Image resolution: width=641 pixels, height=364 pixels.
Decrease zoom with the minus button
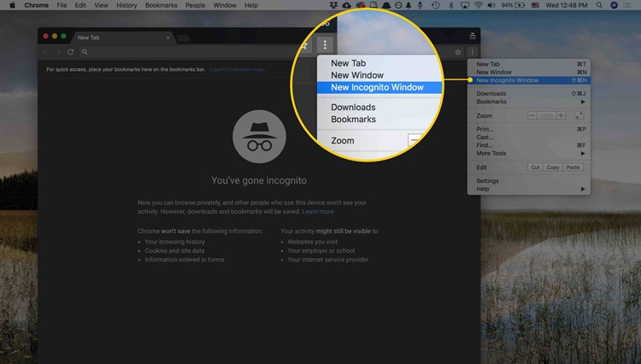[532, 115]
